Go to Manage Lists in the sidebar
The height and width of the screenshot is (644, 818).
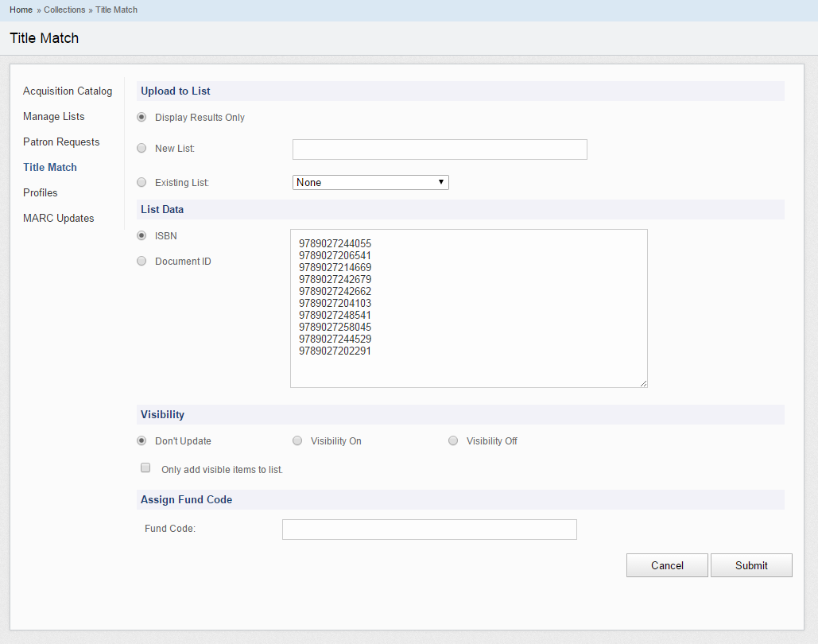[x=53, y=116]
